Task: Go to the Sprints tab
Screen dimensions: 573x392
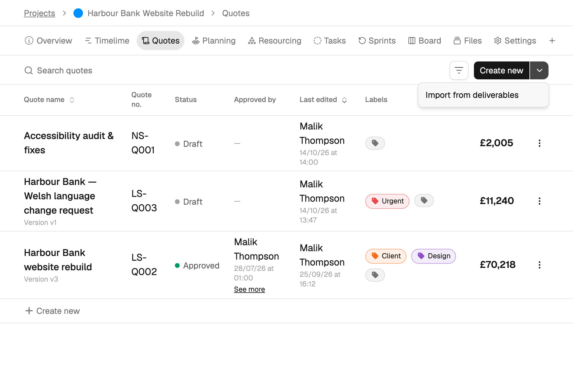Action: tap(377, 41)
